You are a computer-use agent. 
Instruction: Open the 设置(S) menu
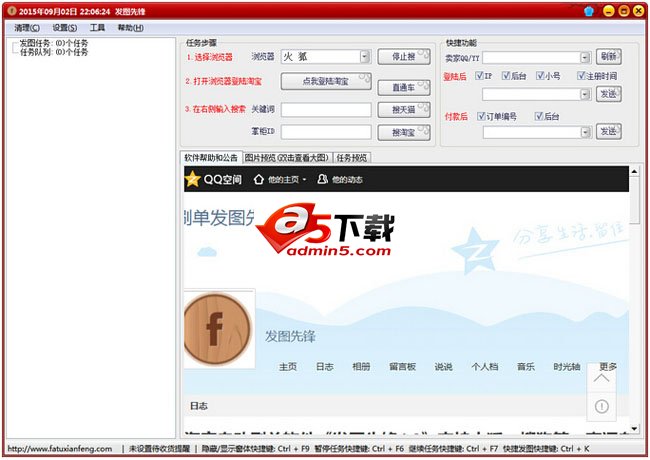[x=64, y=28]
